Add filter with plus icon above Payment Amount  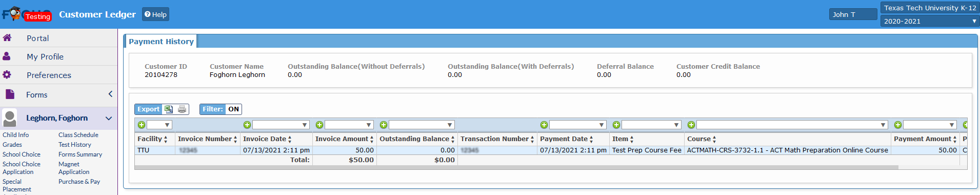click(898, 125)
